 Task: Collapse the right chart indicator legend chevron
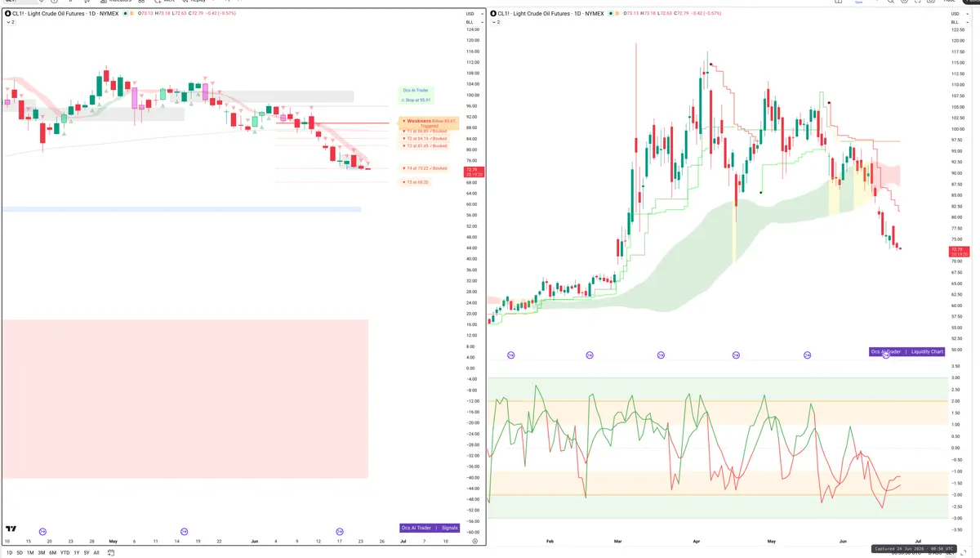click(495, 22)
